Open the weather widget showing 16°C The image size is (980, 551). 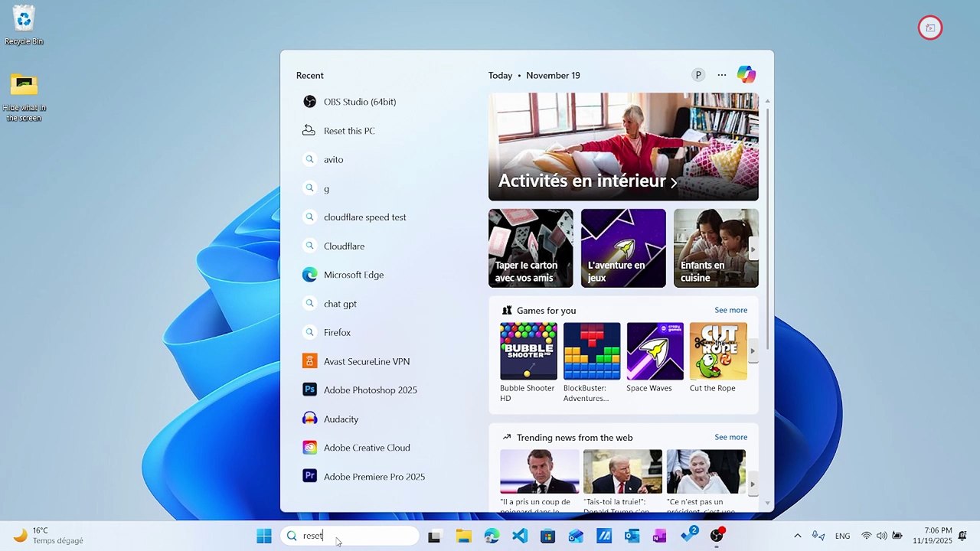48,535
